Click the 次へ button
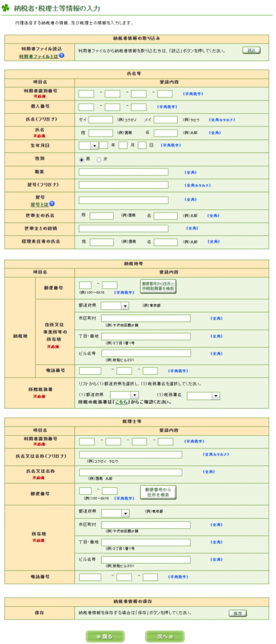The width and height of the screenshot is (276, 644). click(x=165, y=636)
